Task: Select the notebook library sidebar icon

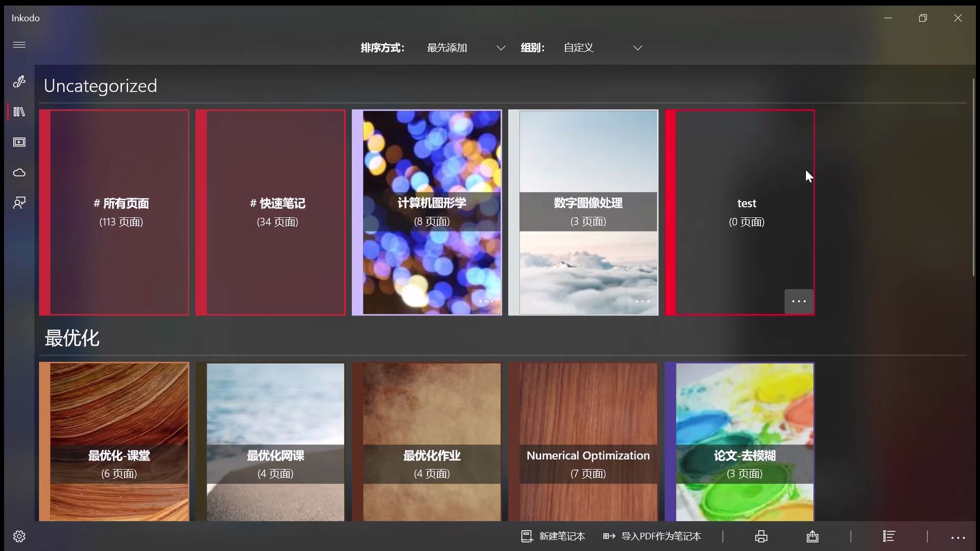Action: [x=19, y=112]
